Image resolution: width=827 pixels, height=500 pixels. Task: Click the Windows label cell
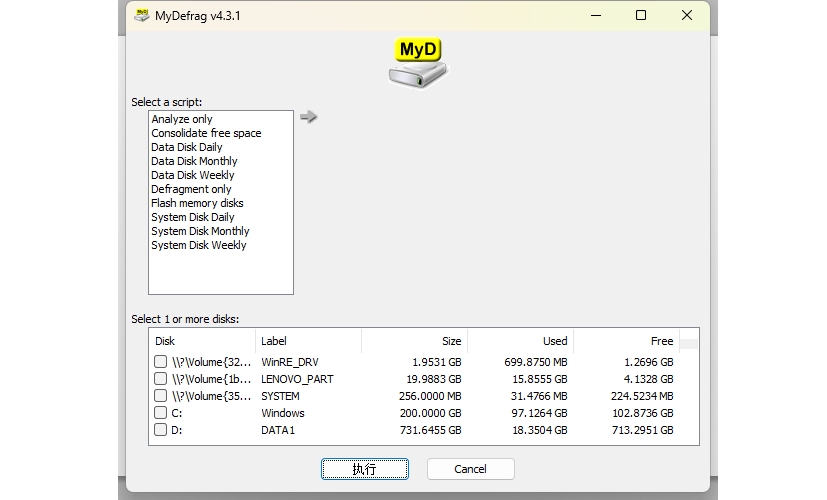pyautogui.click(x=283, y=412)
